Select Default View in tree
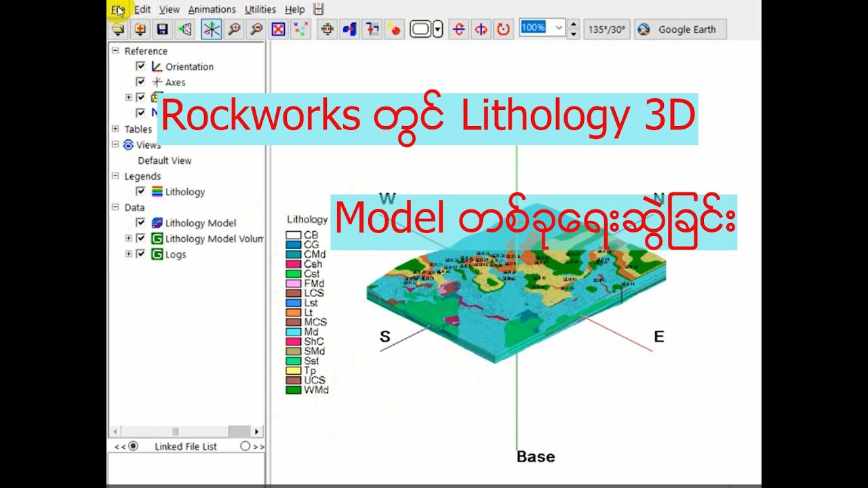 [x=165, y=161]
